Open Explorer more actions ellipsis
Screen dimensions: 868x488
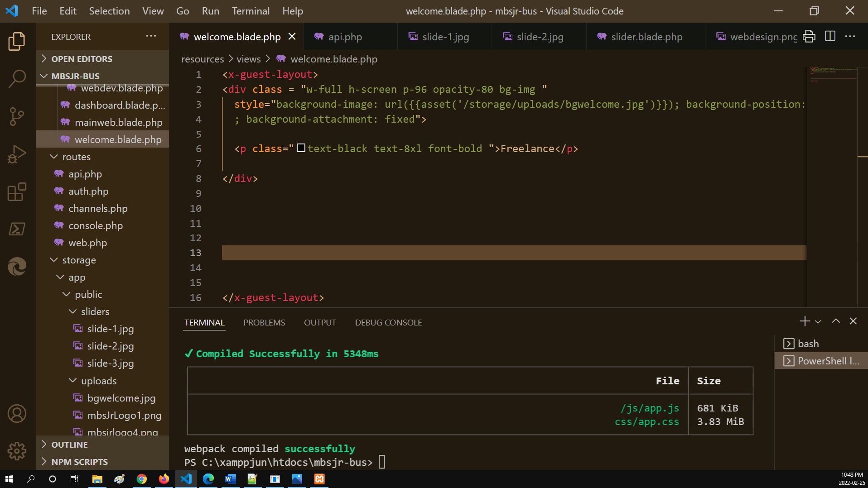pos(151,36)
